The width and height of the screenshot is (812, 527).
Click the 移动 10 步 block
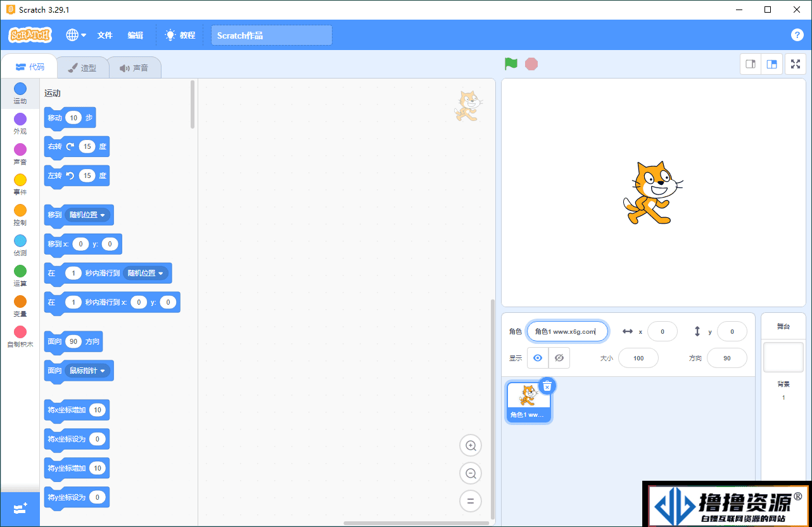tap(70, 118)
